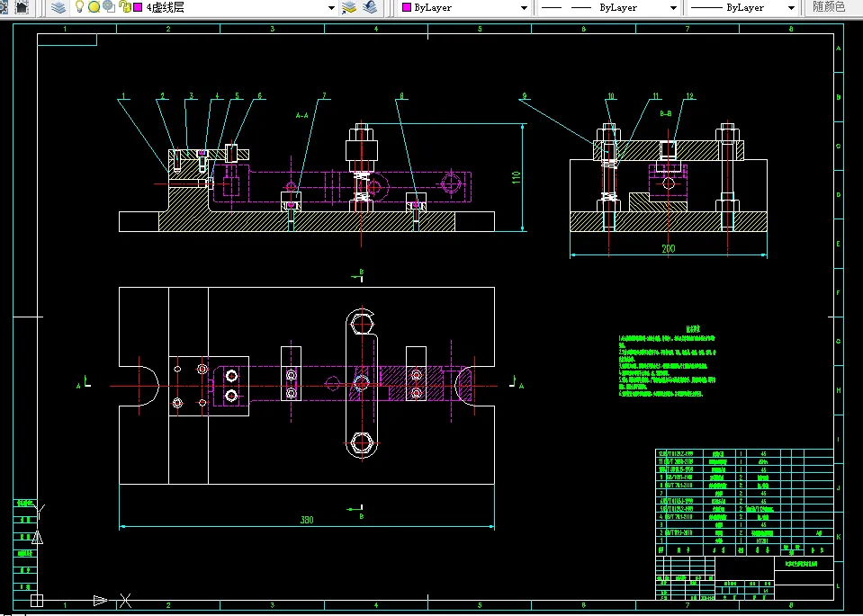This screenshot has width=863, height=616.
Task: Click the house-shaped icon in the top-left toolbar
Action: (x=21, y=7)
